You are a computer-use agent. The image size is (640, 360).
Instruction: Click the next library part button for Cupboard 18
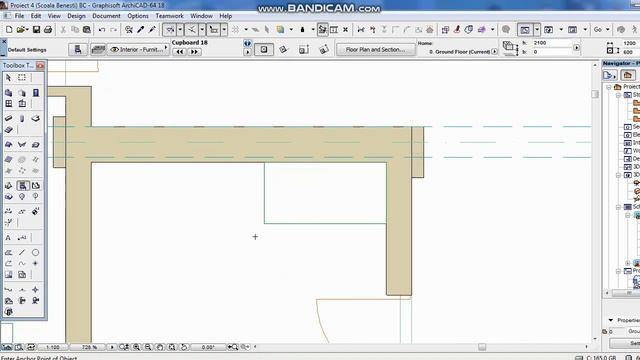[194, 52]
